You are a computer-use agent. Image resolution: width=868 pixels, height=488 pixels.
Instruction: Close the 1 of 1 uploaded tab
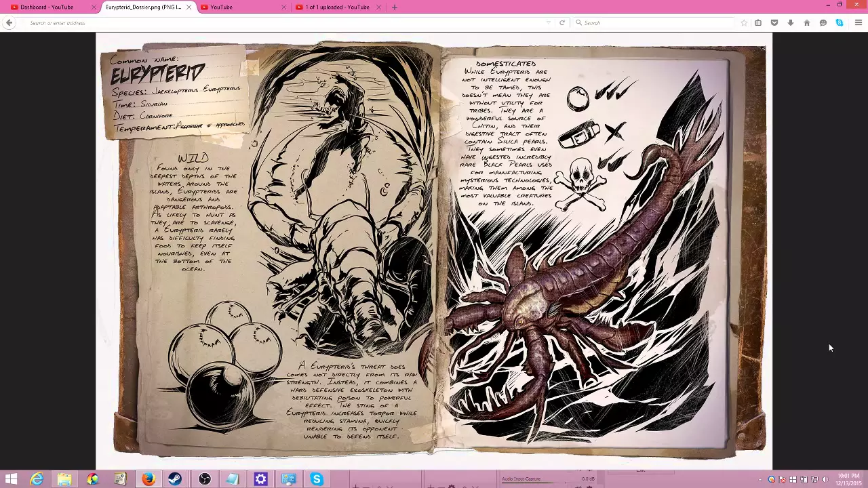(x=379, y=7)
